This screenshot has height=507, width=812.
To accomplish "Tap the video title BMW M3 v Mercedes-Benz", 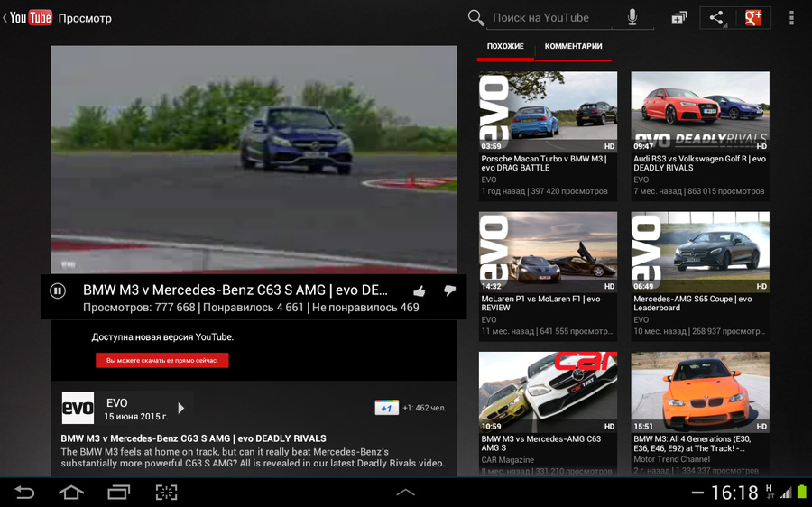I will [x=235, y=290].
